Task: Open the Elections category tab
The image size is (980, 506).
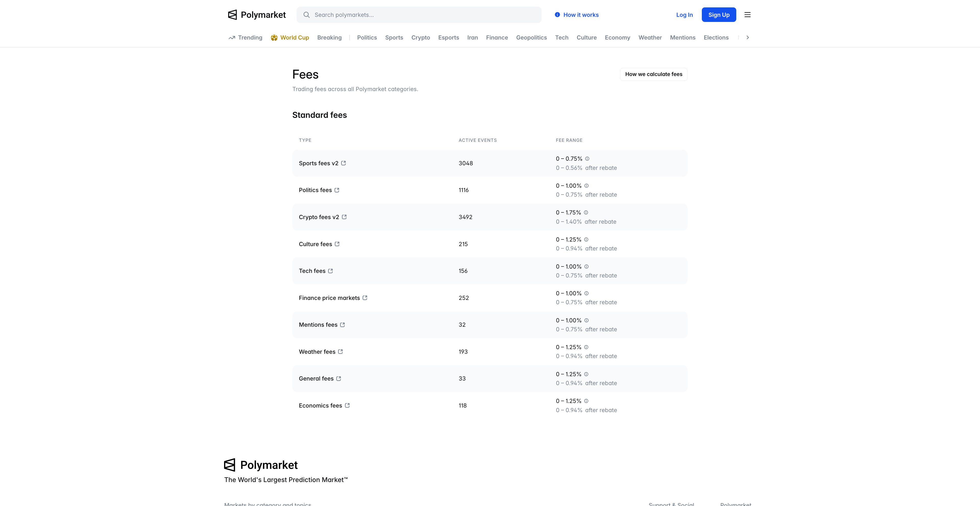Action: (x=716, y=38)
